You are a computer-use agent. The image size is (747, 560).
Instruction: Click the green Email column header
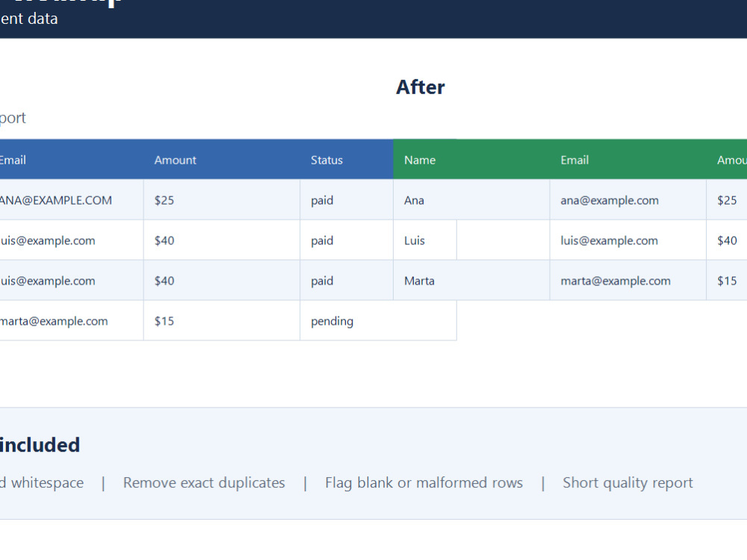point(628,160)
